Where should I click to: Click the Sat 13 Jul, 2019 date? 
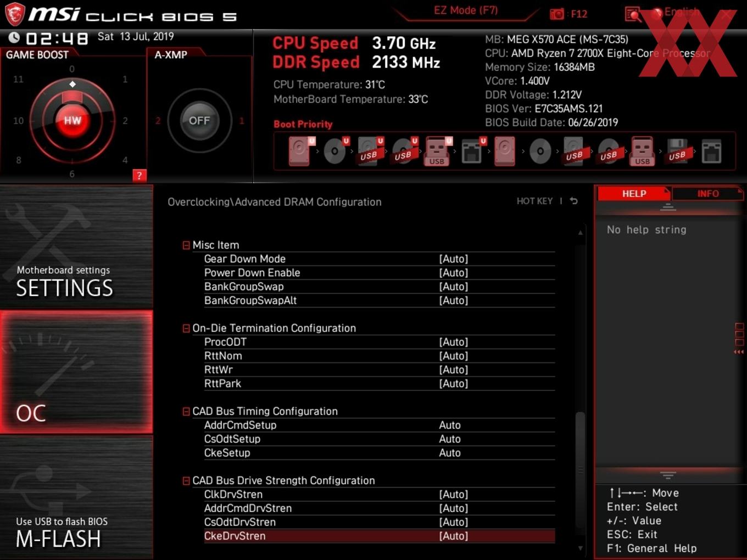[136, 36]
